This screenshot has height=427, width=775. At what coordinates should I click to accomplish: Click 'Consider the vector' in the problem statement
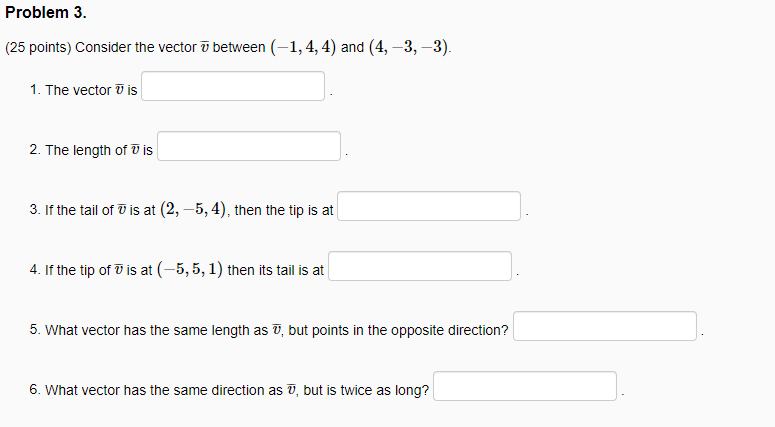(x=136, y=47)
